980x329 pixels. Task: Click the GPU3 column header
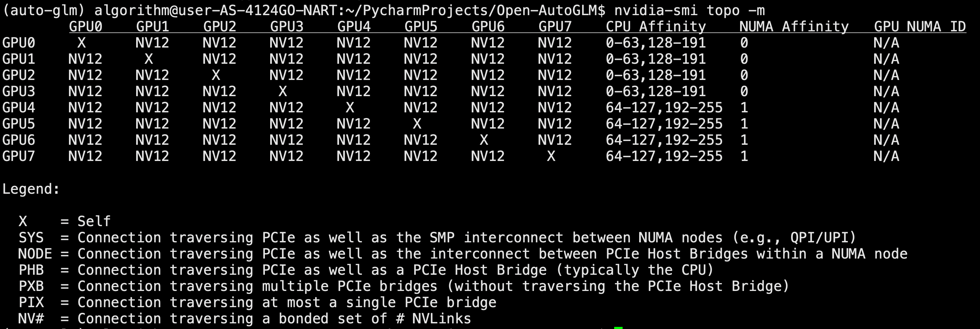(x=286, y=27)
